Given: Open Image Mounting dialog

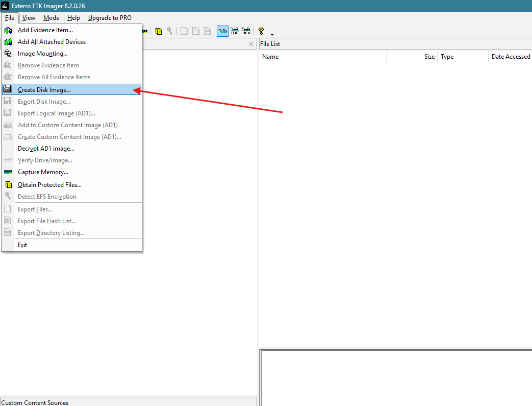Looking at the screenshot, I should pos(71,54).
